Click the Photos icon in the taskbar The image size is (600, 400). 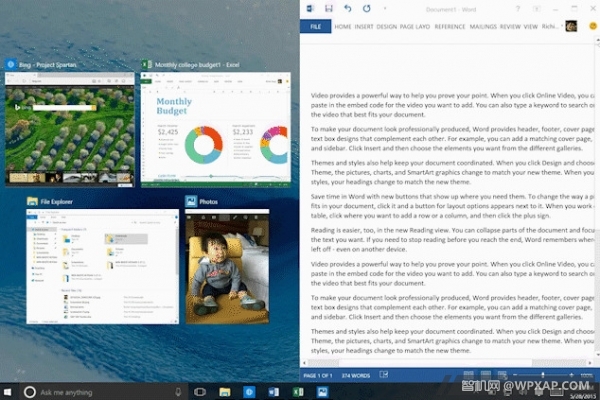coord(323,392)
